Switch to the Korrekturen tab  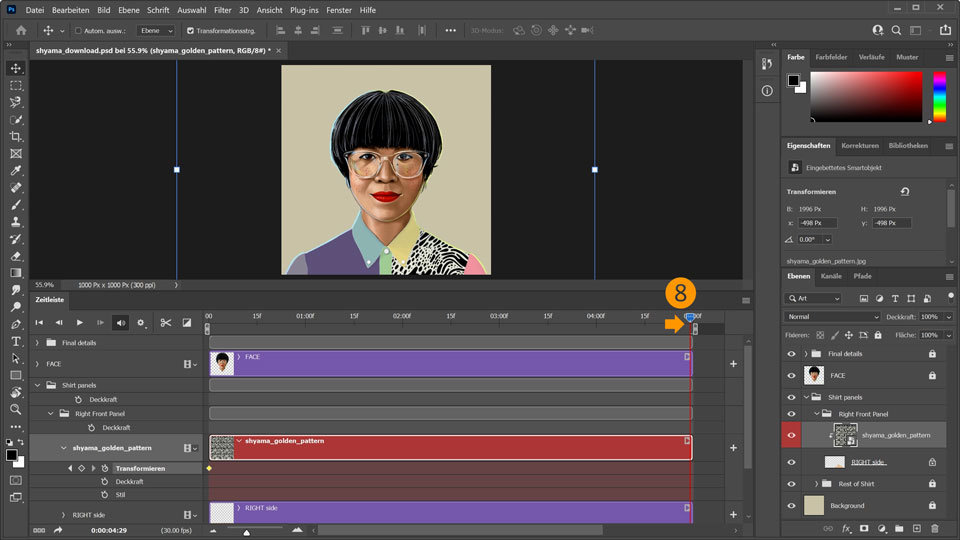pyautogui.click(x=860, y=145)
